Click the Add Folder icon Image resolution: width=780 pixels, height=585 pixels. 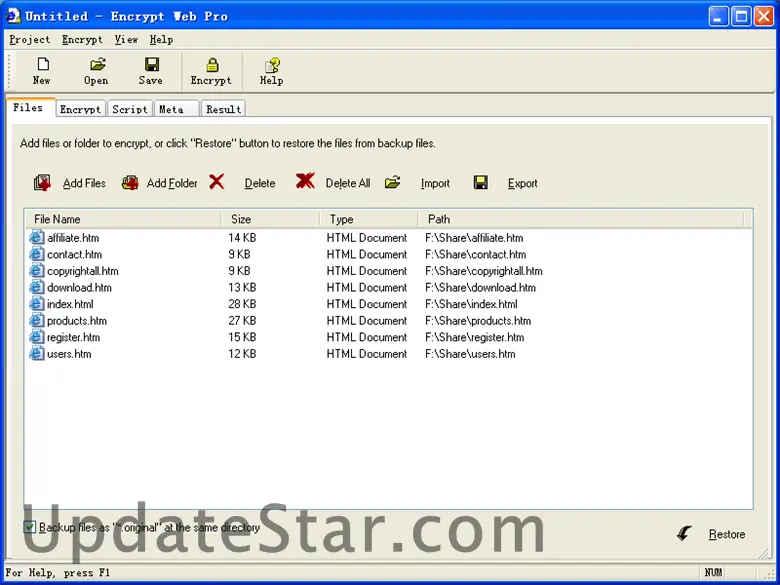(x=130, y=183)
